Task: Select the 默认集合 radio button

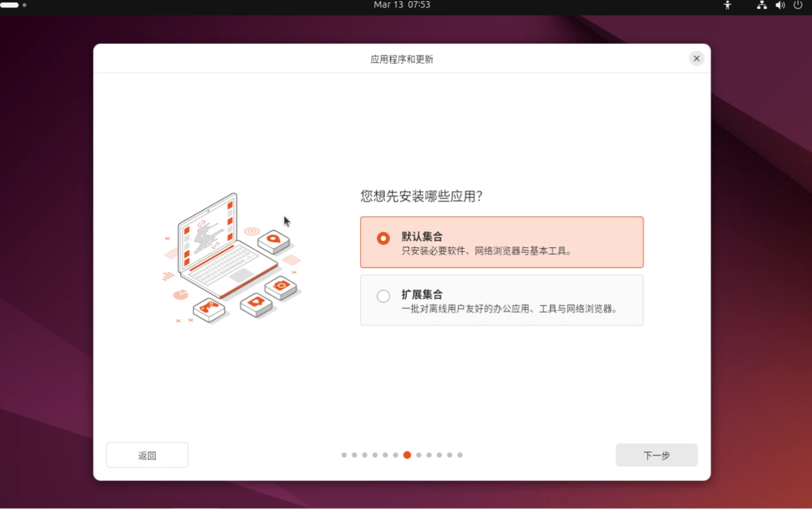Action: pyautogui.click(x=383, y=238)
